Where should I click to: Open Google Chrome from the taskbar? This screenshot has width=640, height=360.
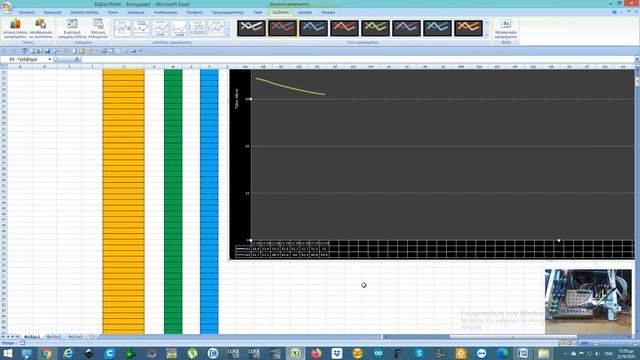click(47, 353)
